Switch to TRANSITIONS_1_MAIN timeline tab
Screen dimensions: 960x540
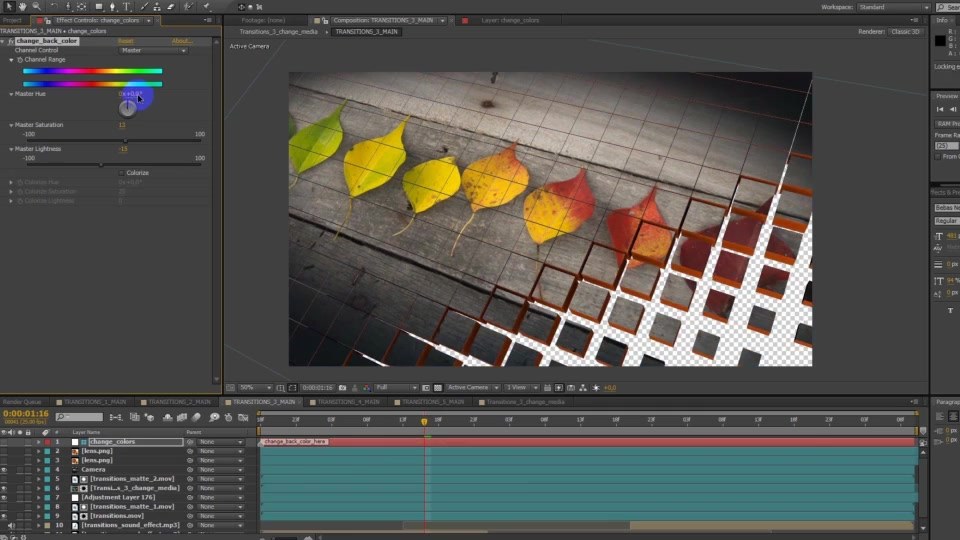[95, 402]
